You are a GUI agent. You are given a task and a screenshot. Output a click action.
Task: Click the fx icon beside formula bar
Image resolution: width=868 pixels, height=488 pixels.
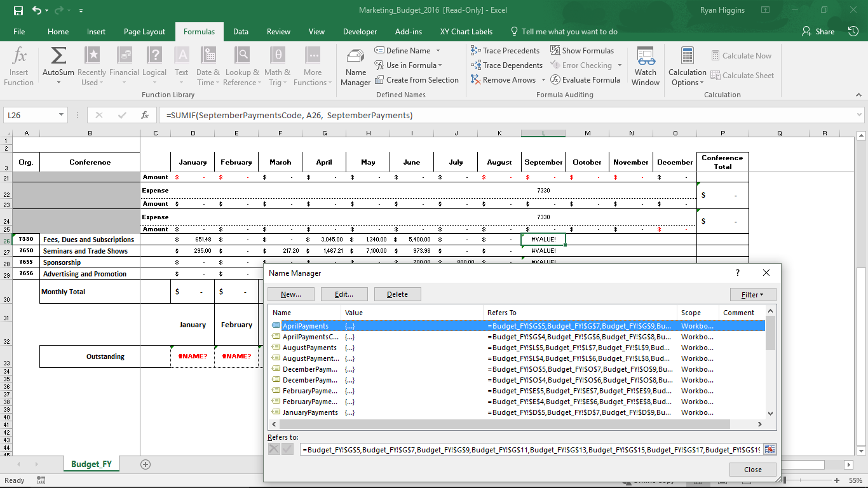click(x=145, y=115)
